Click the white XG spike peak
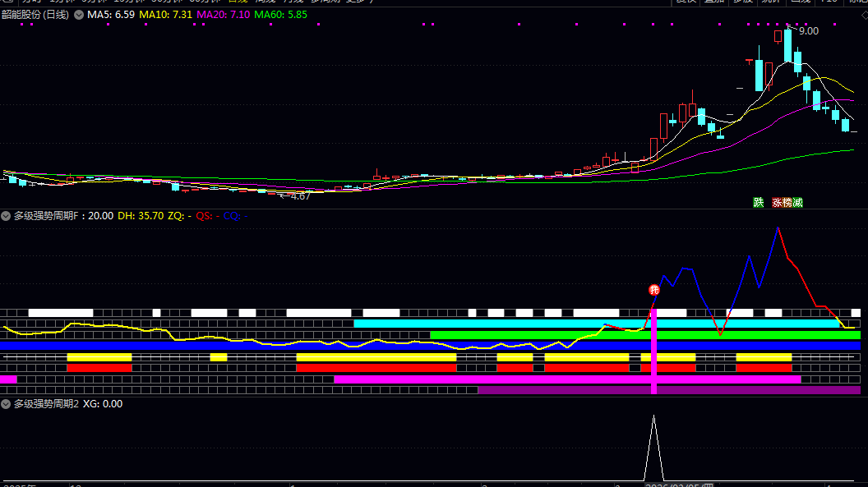The height and width of the screenshot is (487, 868). pyautogui.click(x=653, y=417)
